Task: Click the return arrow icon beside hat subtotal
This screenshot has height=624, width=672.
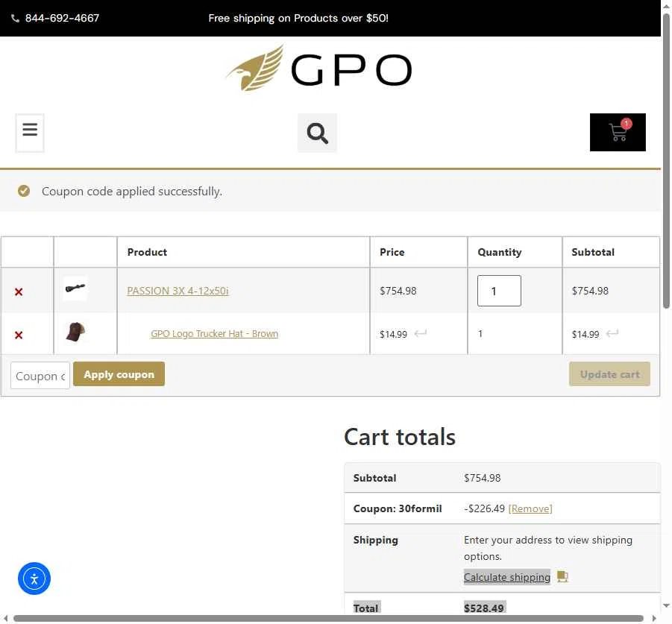Action: [x=612, y=333]
